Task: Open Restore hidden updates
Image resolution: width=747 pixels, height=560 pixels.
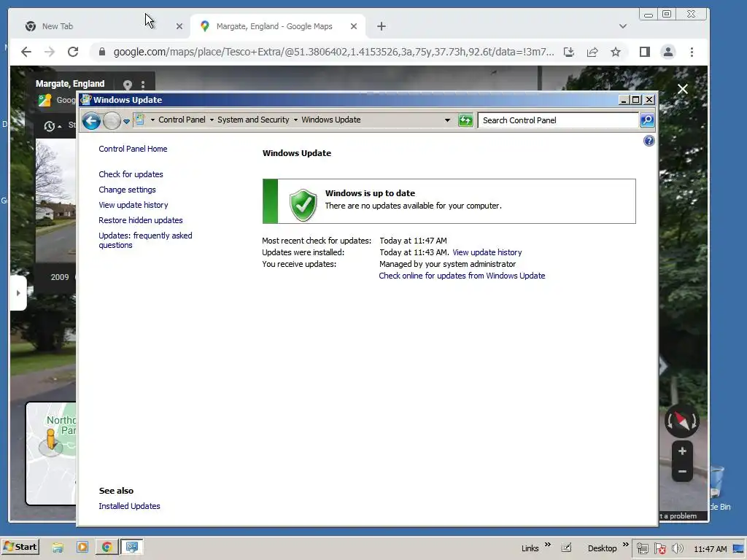Action: point(141,220)
